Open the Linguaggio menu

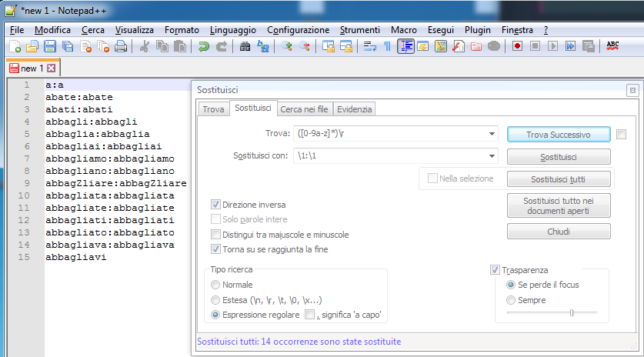point(232,30)
